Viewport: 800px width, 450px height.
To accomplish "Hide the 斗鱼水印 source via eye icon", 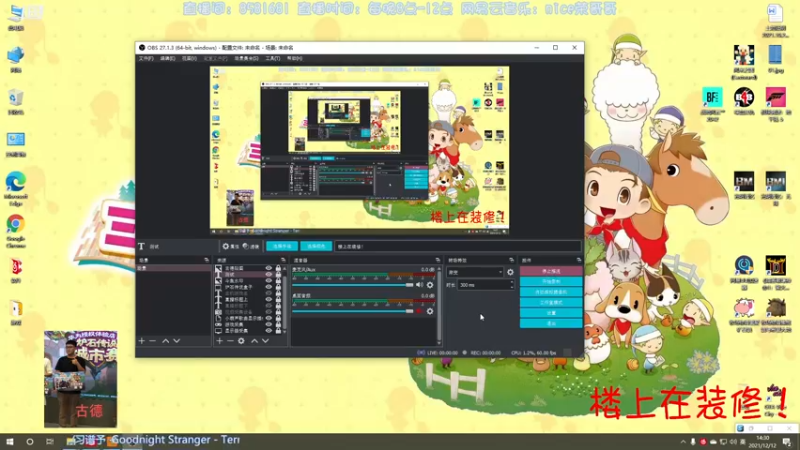I will [x=269, y=281].
